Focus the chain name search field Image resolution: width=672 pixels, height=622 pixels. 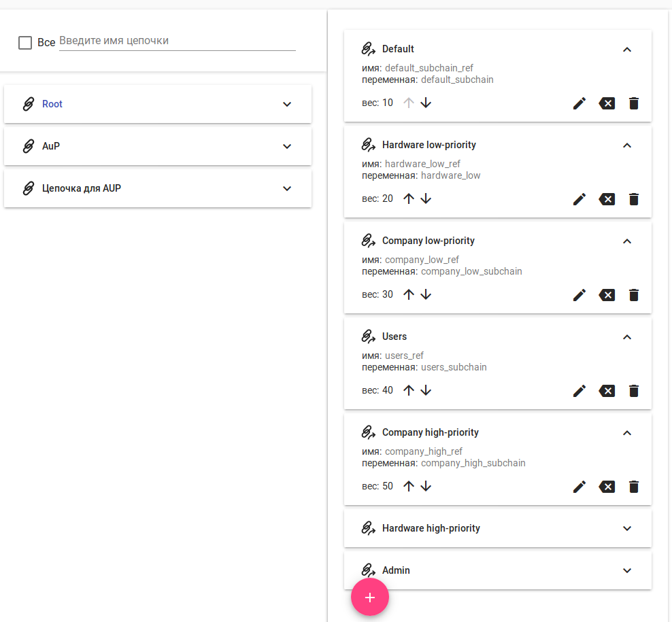pyautogui.click(x=177, y=41)
